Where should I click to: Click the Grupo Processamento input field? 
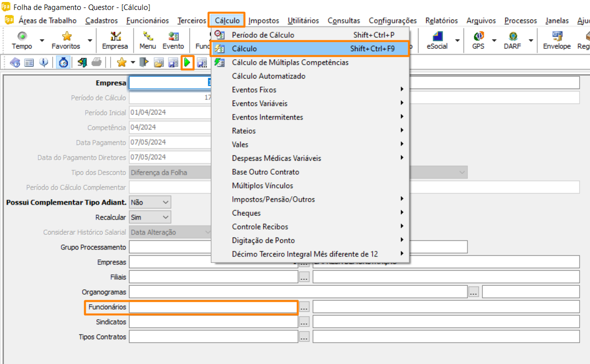tap(170, 247)
